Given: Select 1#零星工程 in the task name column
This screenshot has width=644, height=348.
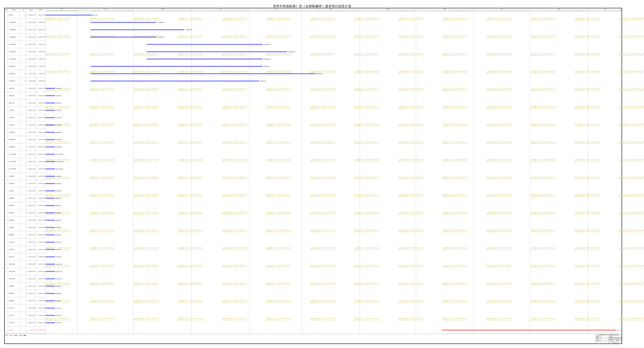Looking at the screenshot, I should [x=11, y=220].
